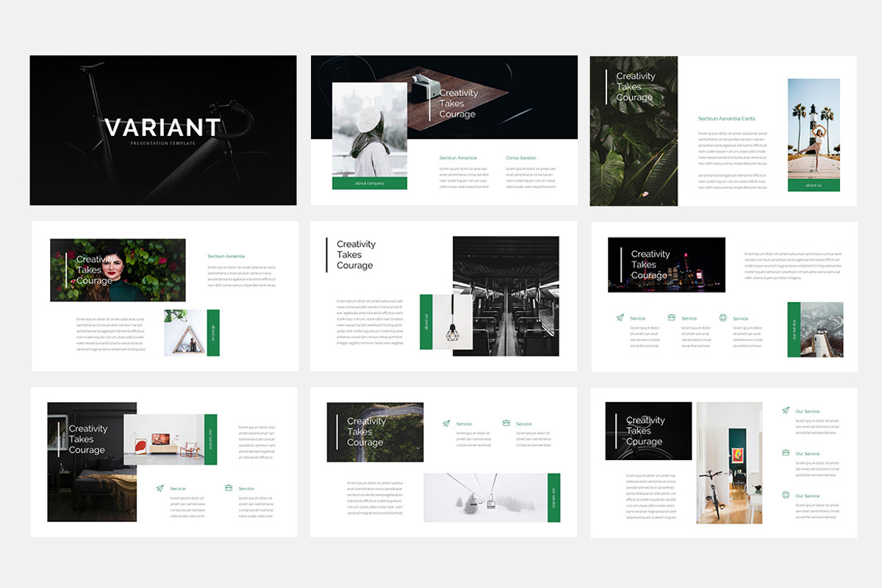This screenshot has height=588, width=882.
Task: Click the 'Consa Sanalan' heading
Action: pyautogui.click(x=521, y=158)
